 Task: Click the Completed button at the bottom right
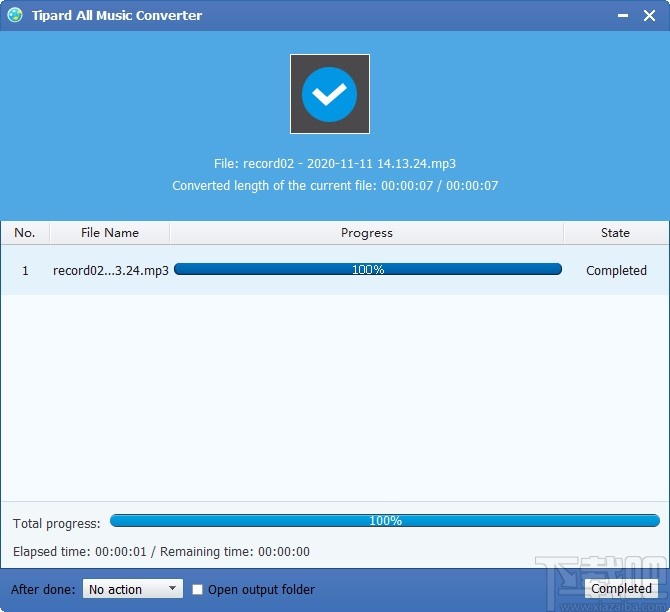621,588
